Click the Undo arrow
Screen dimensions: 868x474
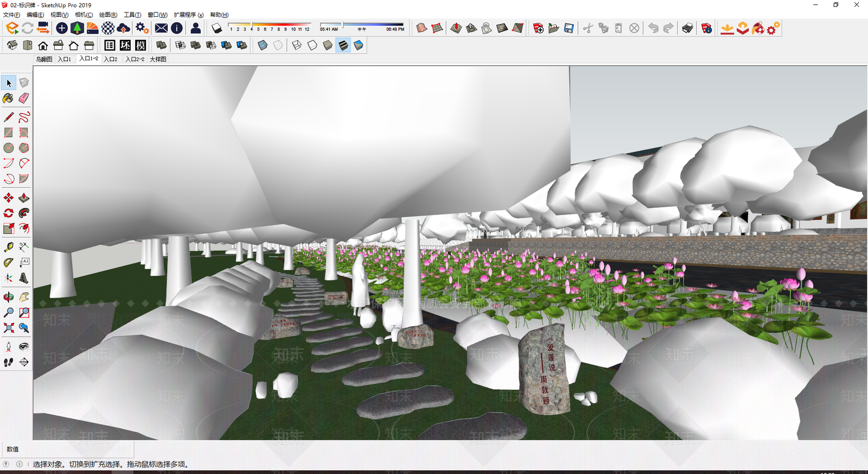tap(653, 28)
